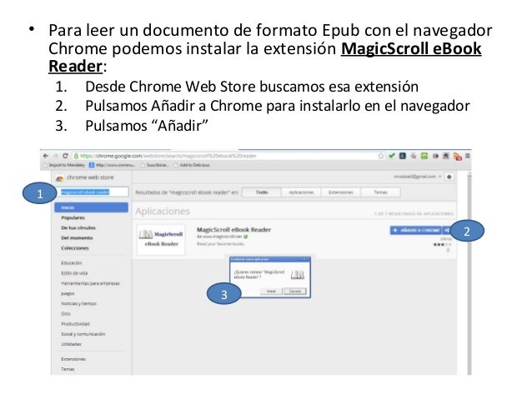Open the Add to Delicious bookmark
This screenshot has width=532, height=399.
tap(192, 165)
